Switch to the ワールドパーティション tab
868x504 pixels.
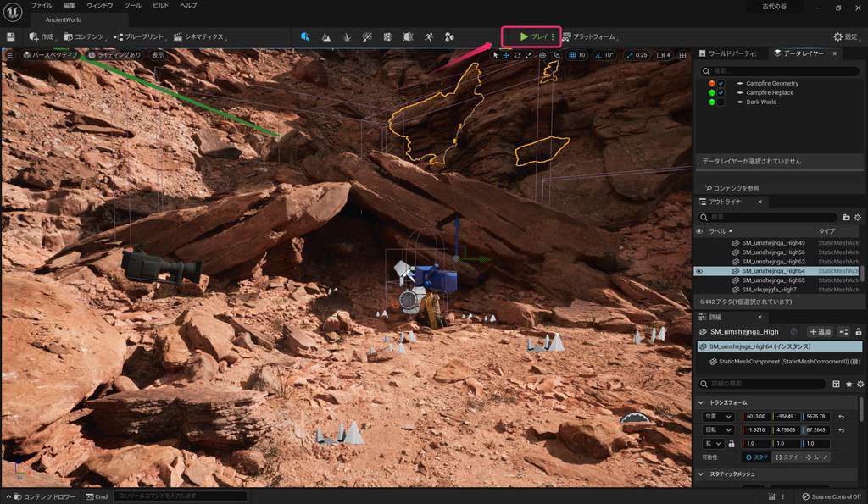(728, 53)
